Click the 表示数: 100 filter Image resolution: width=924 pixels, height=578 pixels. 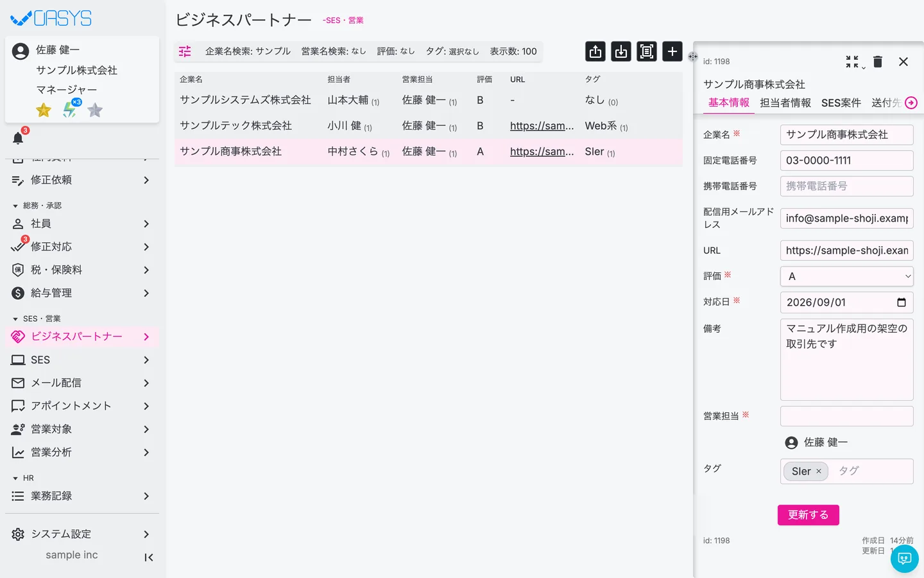513,51
